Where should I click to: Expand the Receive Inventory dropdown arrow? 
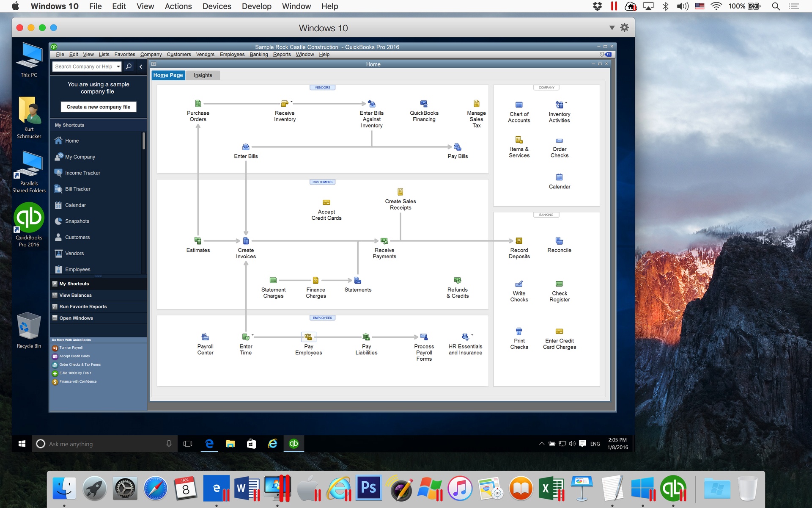(x=291, y=102)
